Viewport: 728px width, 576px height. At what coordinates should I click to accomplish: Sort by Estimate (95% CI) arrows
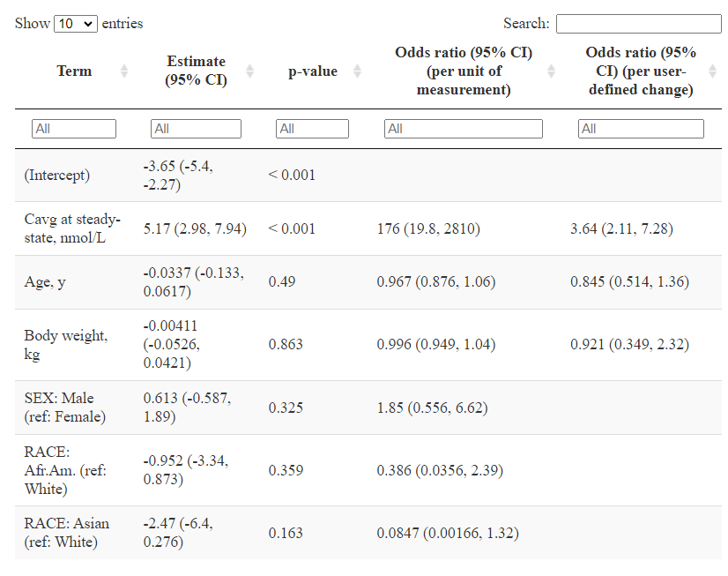pos(249,71)
